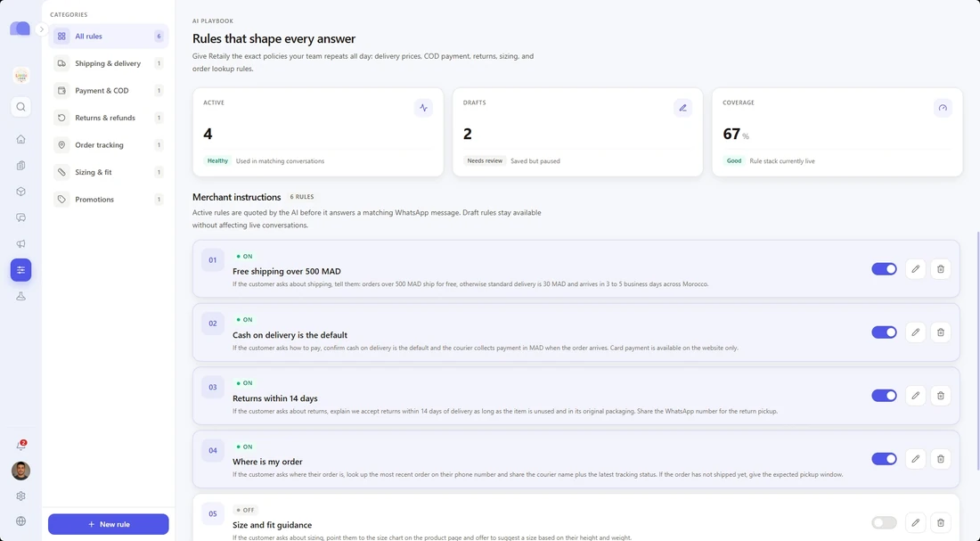The height and width of the screenshot is (541, 980).
Task: Open the store avatar thumbnail
Action: click(21, 76)
